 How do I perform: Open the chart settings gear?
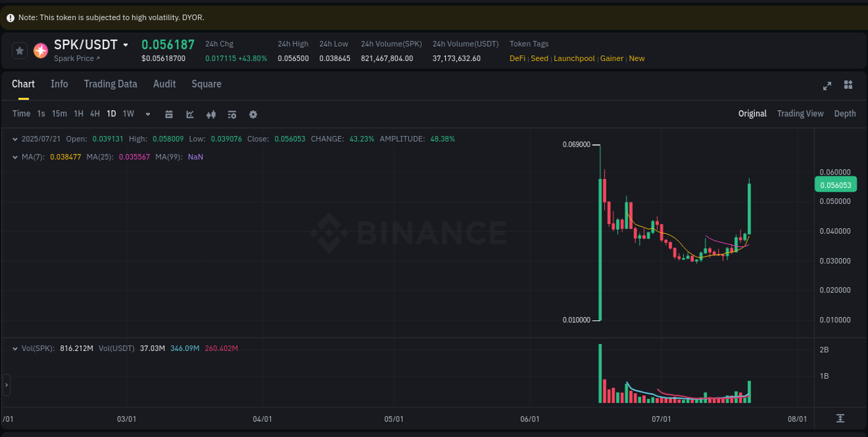click(x=253, y=114)
